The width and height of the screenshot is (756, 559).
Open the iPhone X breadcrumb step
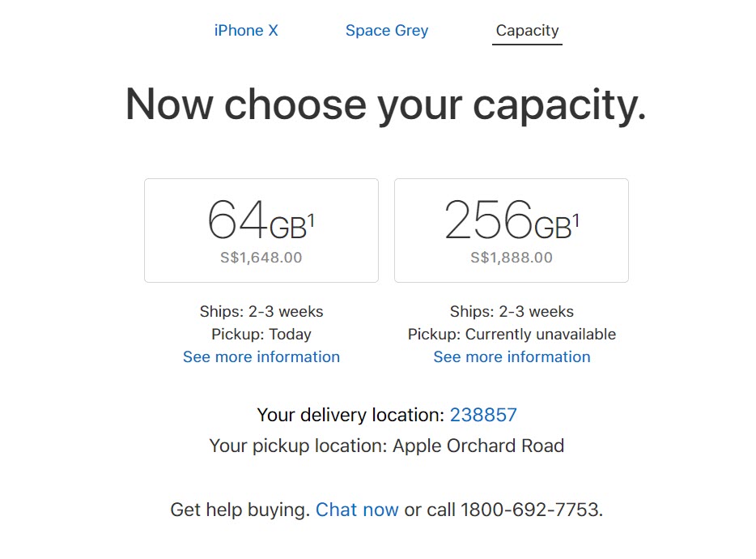tap(245, 30)
